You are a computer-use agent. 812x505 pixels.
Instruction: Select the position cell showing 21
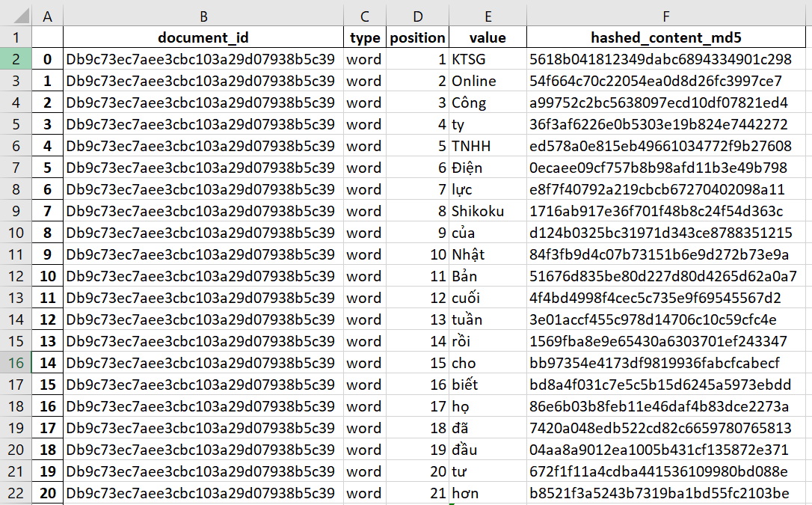click(417, 494)
